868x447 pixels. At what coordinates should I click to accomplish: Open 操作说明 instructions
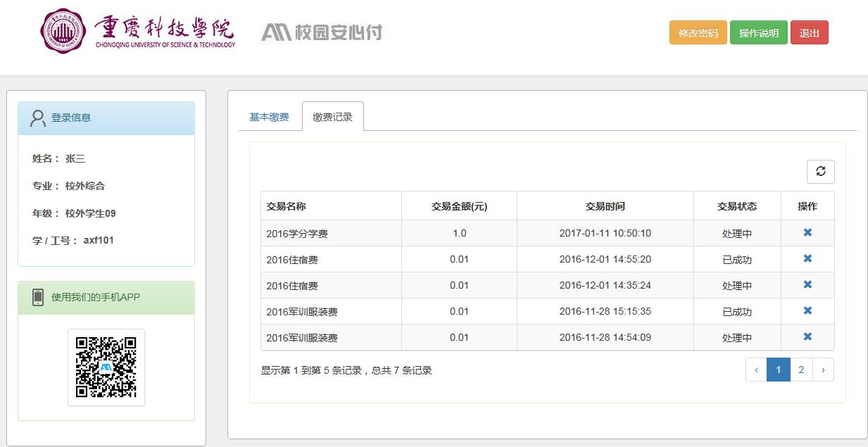tap(758, 33)
